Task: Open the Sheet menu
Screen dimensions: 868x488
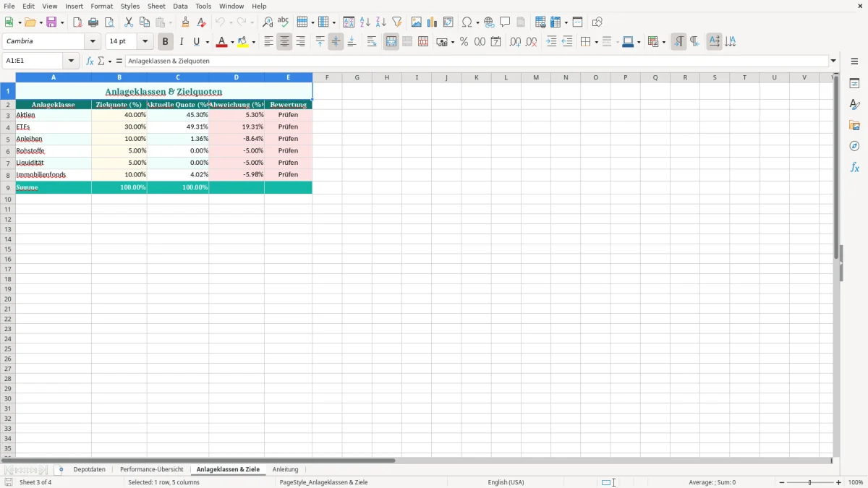Action: click(x=156, y=6)
